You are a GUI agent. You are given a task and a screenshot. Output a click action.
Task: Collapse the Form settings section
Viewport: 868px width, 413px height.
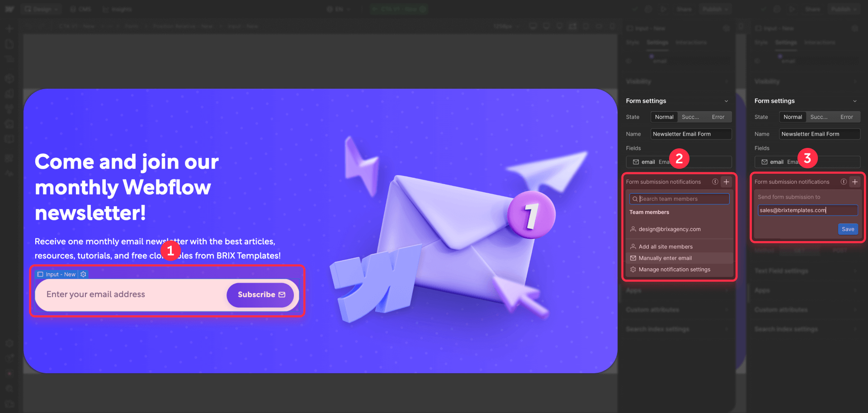tap(726, 101)
